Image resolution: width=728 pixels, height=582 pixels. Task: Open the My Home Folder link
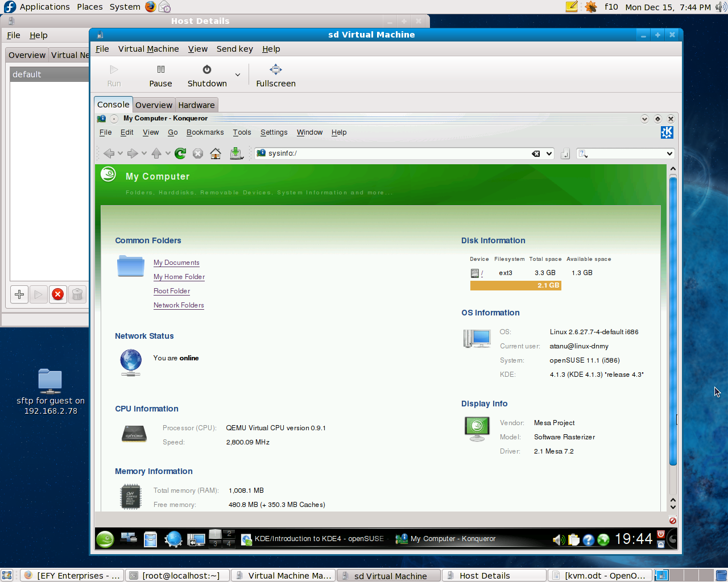[x=179, y=277]
